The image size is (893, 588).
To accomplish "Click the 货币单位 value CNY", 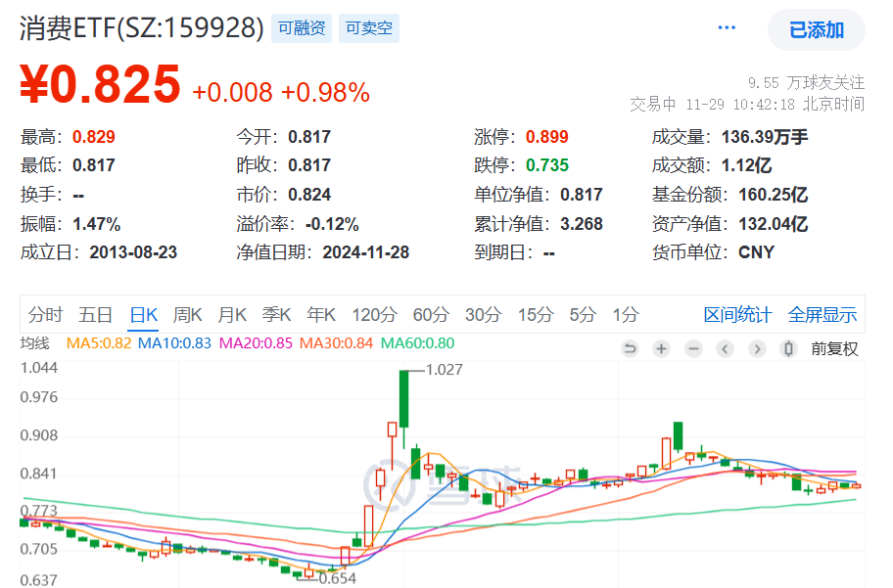I will (x=756, y=252).
